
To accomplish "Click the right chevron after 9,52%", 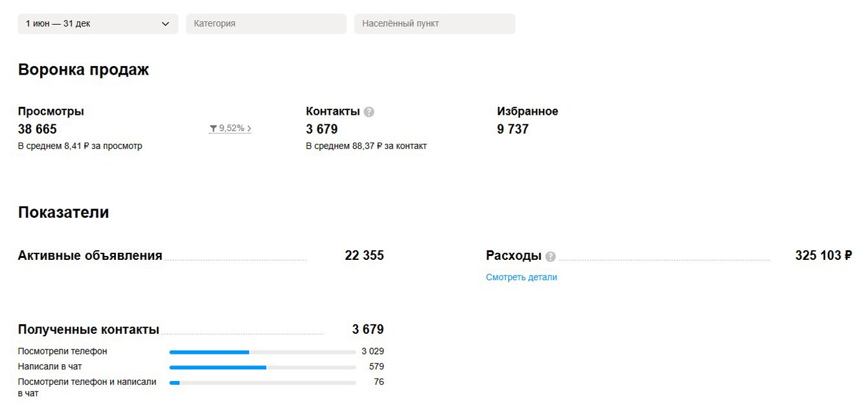I will coord(249,128).
